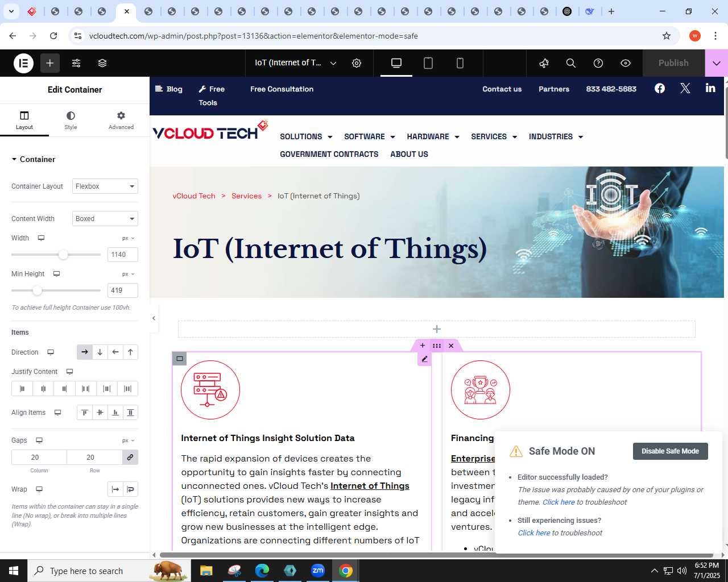
Task: Click the Min Height value field 419
Action: coord(123,290)
